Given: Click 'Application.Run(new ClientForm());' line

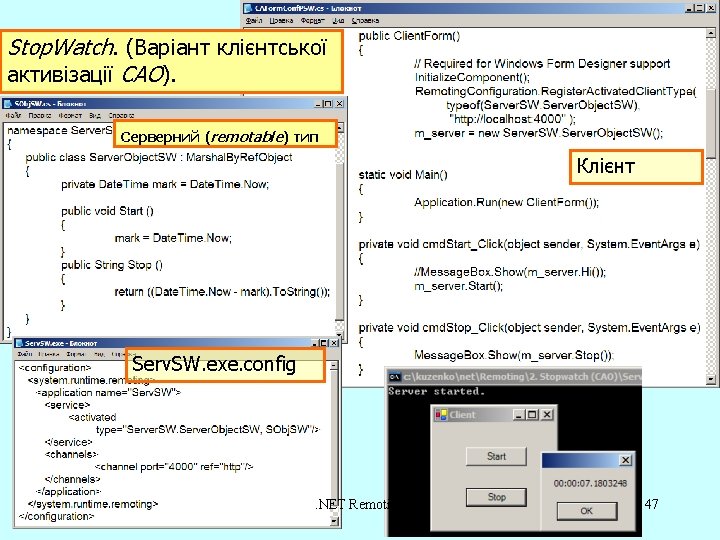Looking at the screenshot, I should pyautogui.click(x=506, y=202).
